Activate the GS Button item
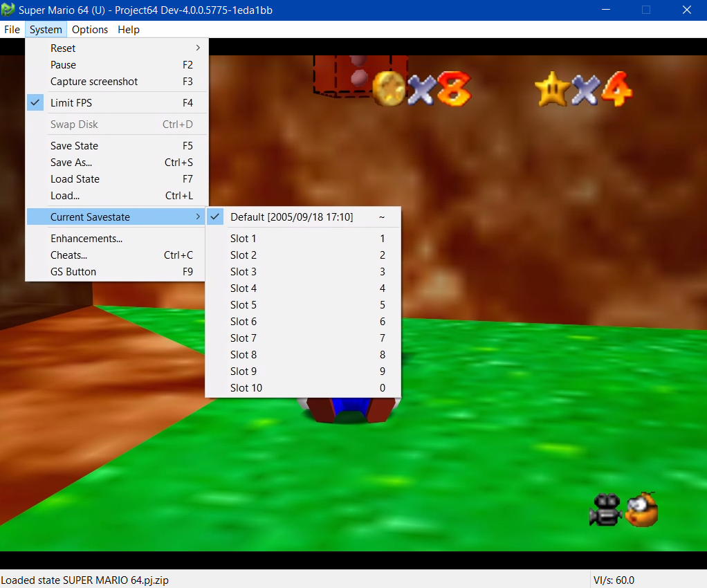Screen dimensions: 707x588 point(117,272)
